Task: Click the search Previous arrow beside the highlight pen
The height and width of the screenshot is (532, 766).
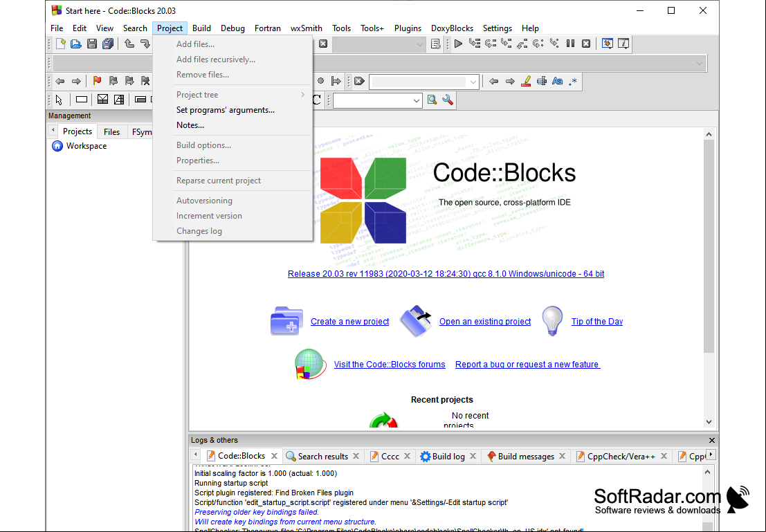Action: [x=494, y=82]
